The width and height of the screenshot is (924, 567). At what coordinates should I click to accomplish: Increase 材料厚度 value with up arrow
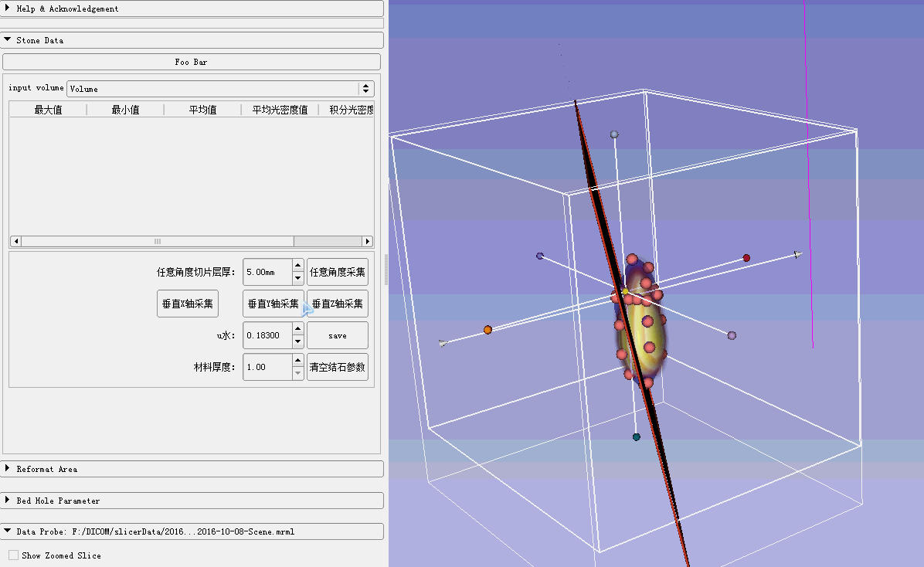click(297, 361)
